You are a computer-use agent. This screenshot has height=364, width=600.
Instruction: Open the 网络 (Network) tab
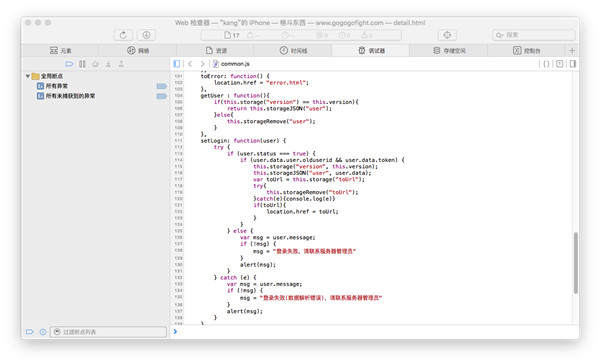pyautogui.click(x=138, y=51)
